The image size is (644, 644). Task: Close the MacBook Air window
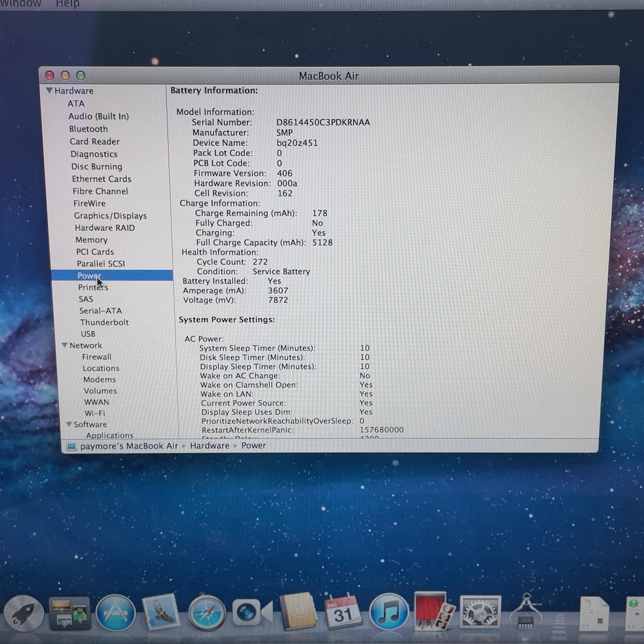pos(50,76)
